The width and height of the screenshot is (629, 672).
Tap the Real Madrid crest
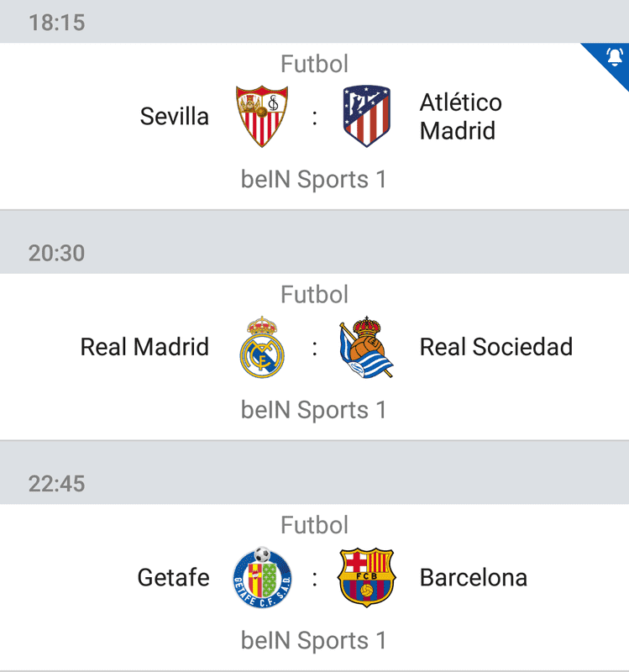pyautogui.click(x=262, y=347)
